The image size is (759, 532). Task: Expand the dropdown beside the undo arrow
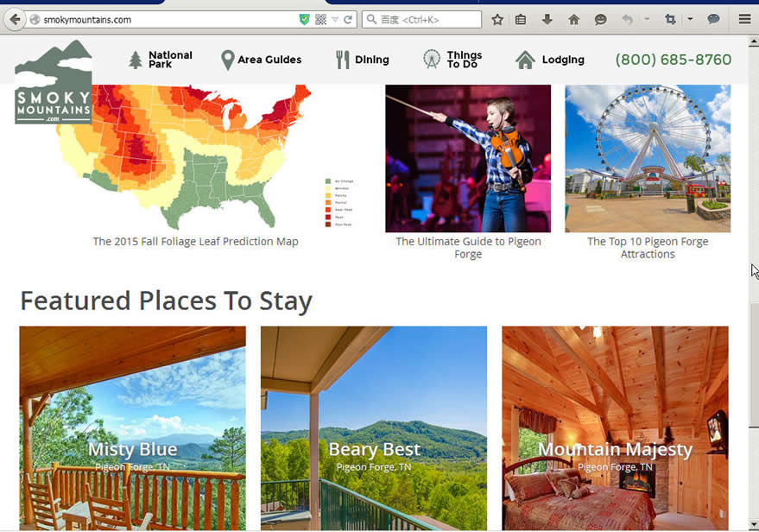coord(647,19)
